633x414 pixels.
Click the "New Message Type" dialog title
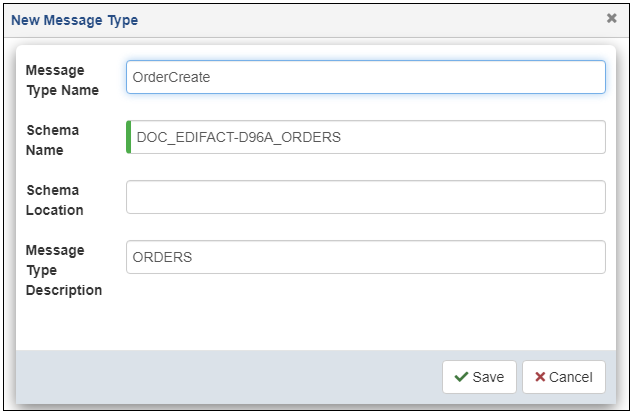pos(75,20)
